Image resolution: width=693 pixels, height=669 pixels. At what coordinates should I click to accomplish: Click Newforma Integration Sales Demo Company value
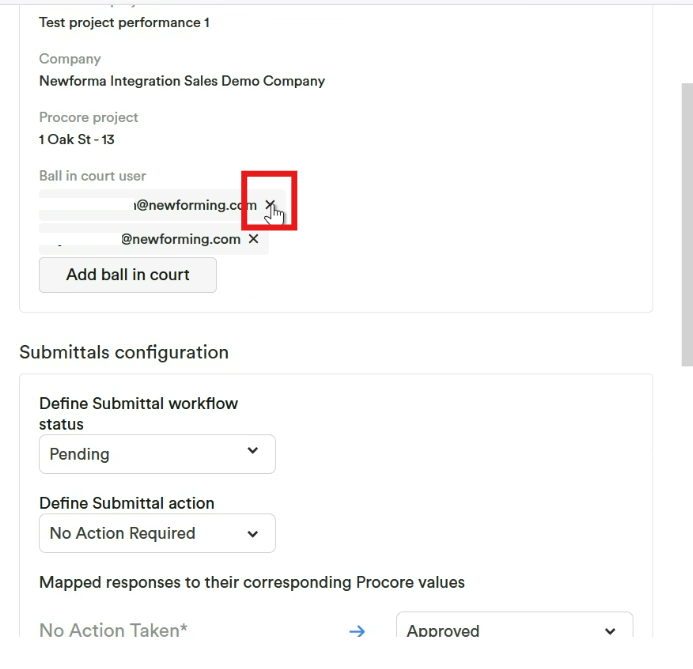tap(182, 81)
